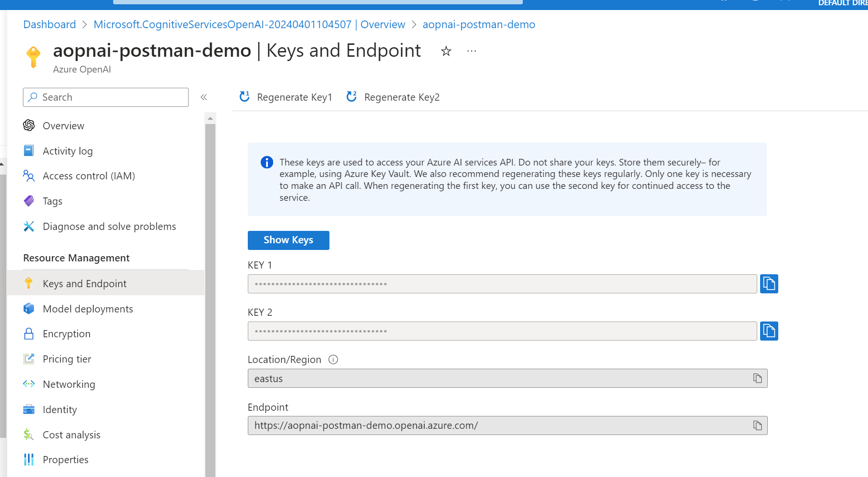Copy KEY 2 to clipboard
This screenshot has width=868, height=477.
(x=769, y=331)
